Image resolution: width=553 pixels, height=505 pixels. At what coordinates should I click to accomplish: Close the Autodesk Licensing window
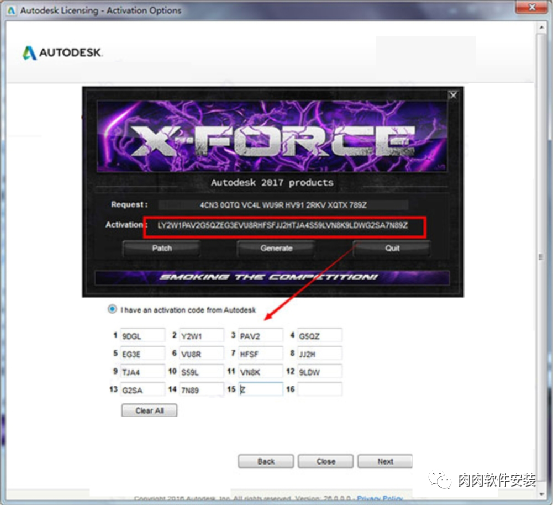point(532,7)
